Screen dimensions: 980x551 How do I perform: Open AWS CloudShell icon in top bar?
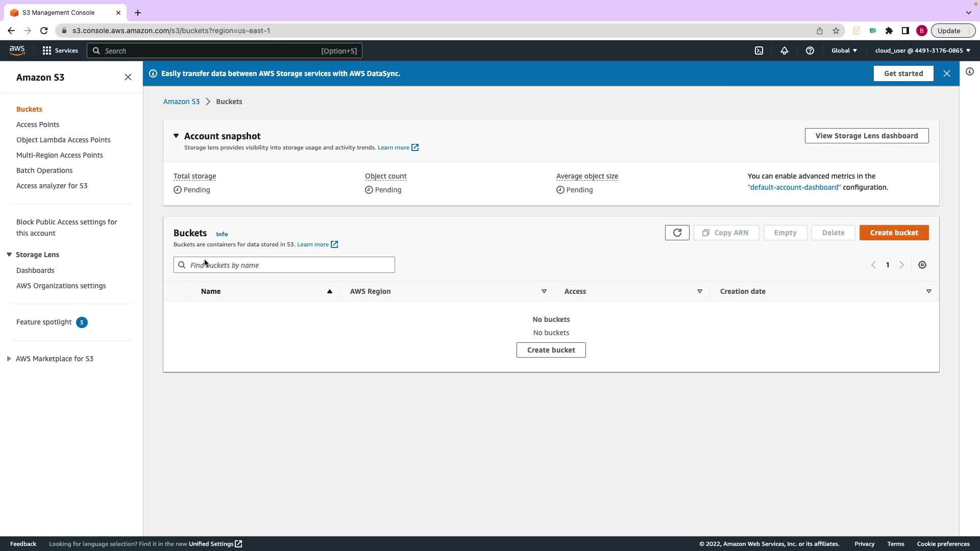coord(759,51)
